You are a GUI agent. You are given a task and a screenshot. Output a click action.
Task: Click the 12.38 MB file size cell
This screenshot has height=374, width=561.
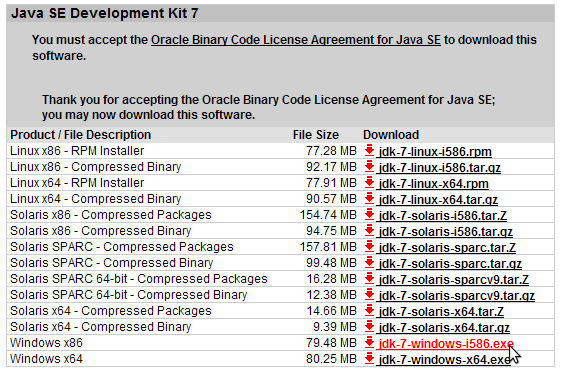coord(331,295)
